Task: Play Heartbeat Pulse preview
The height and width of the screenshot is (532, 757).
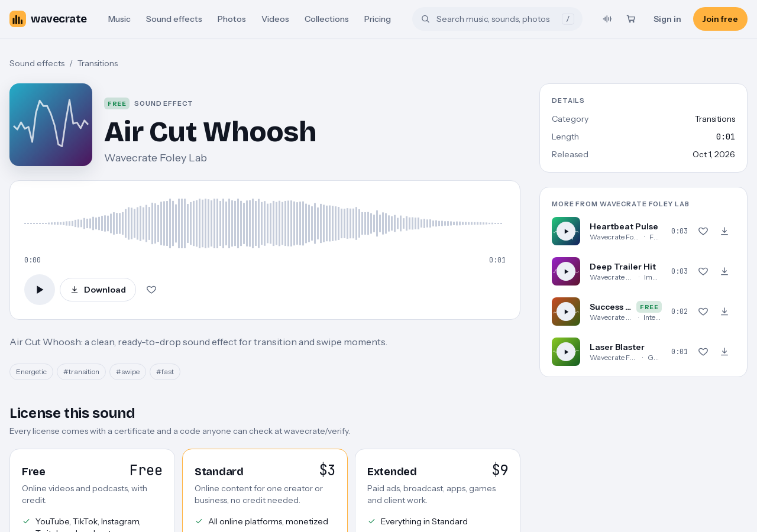Action: [566, 231]
